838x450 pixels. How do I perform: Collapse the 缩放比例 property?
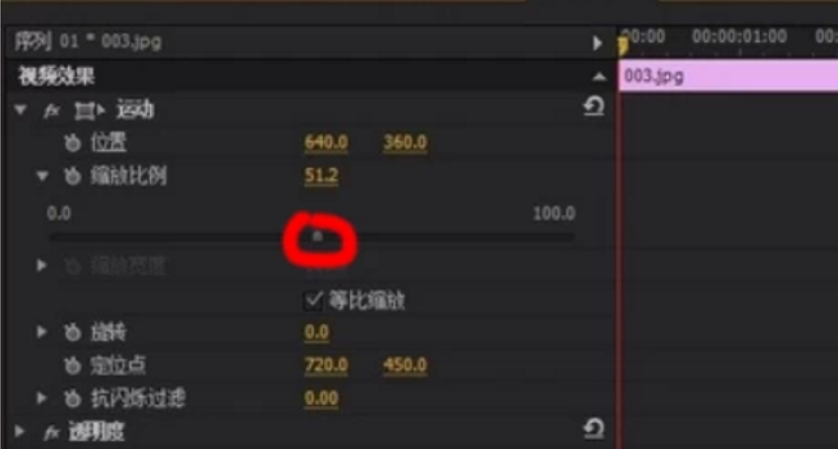[42, 175]
